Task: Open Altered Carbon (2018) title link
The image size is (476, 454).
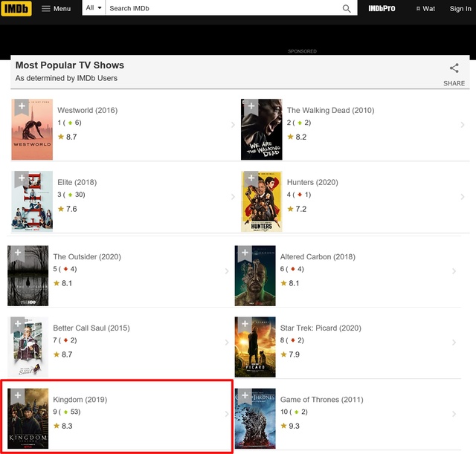Action: pyautogui.click(x=318, y=256)
